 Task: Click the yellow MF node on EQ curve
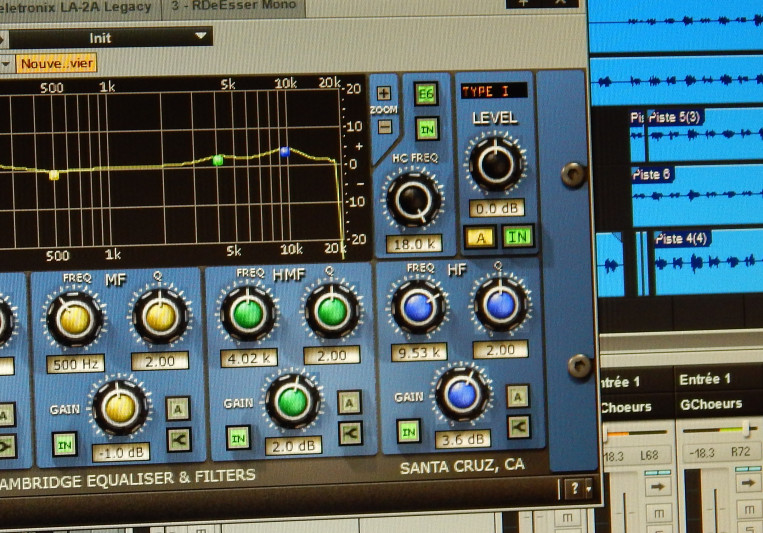54,175
